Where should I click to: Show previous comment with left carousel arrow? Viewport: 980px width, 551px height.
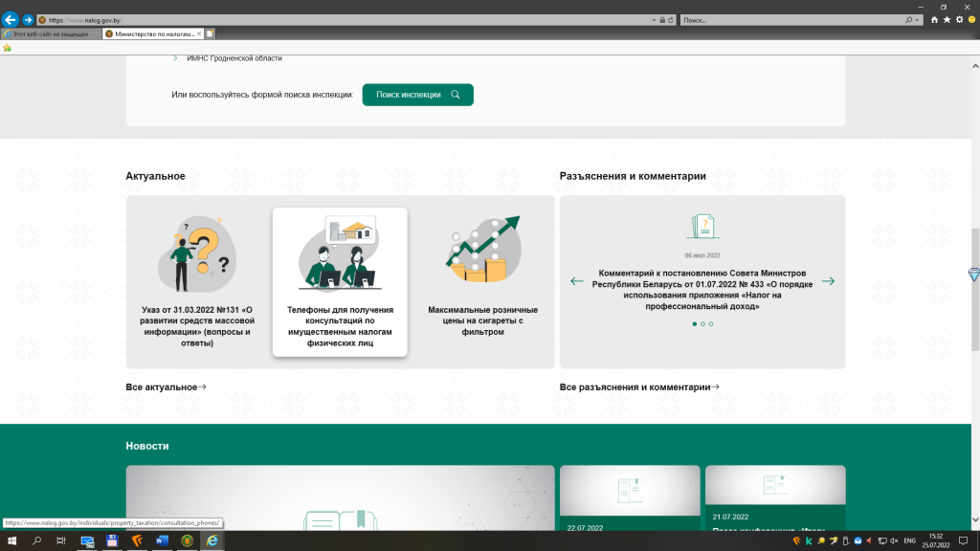pyautogui.click(x=577, y=281)
